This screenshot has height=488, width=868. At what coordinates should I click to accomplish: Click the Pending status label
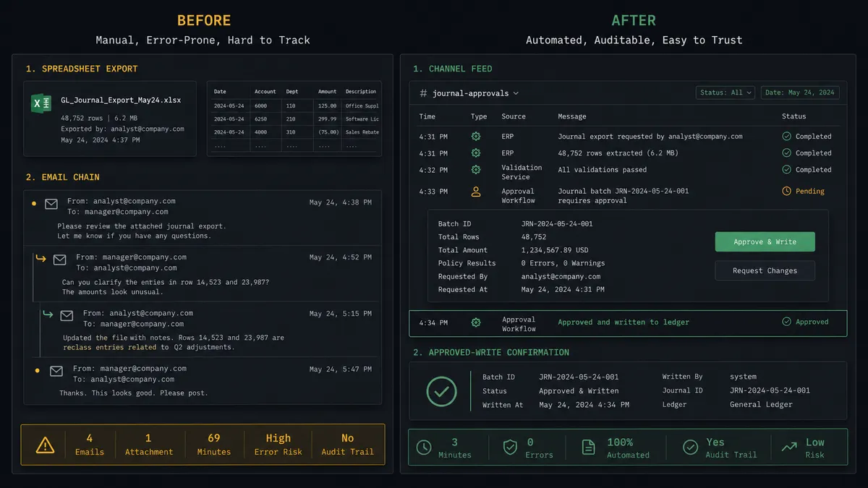[x=810, y=192]
